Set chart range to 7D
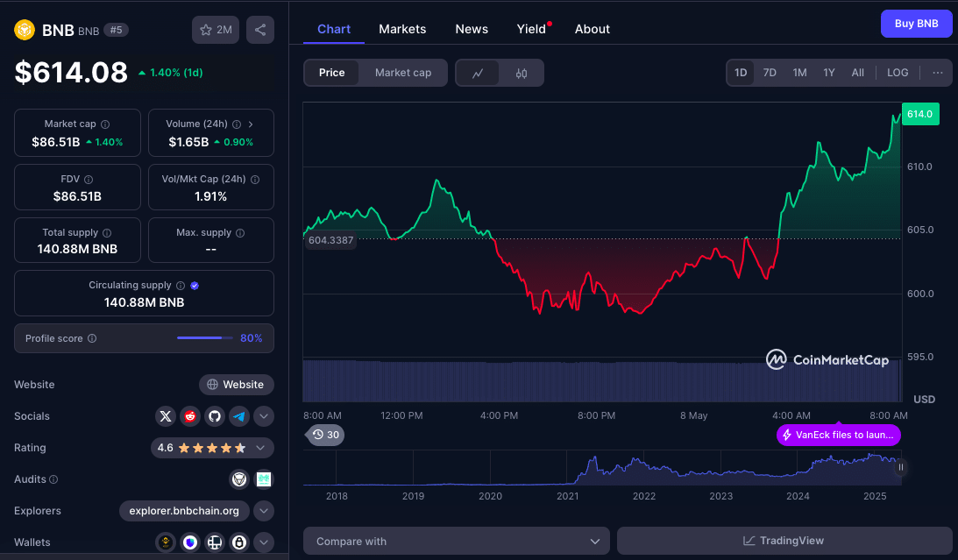 pos(770,73)
